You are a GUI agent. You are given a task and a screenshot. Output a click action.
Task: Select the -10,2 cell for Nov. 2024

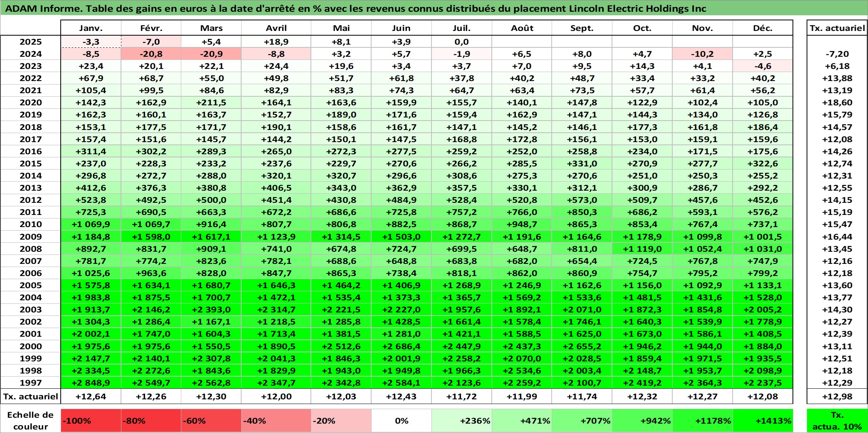702,54
